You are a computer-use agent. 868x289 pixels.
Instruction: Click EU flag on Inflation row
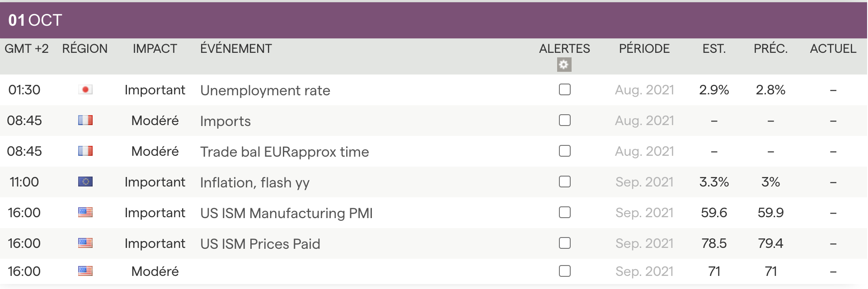[85, 182]
